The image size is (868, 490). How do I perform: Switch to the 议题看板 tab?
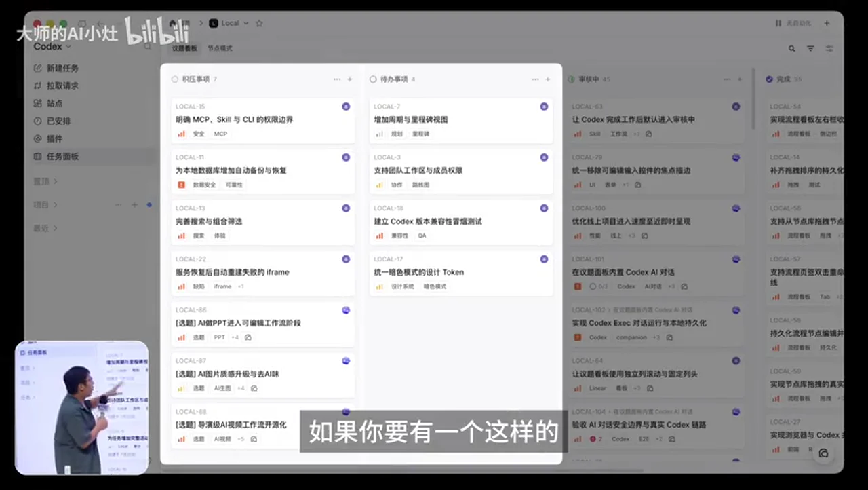184,48
